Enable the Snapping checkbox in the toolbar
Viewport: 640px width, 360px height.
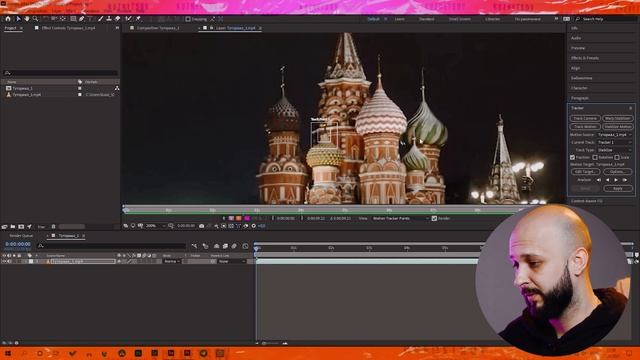pos(188,19)
